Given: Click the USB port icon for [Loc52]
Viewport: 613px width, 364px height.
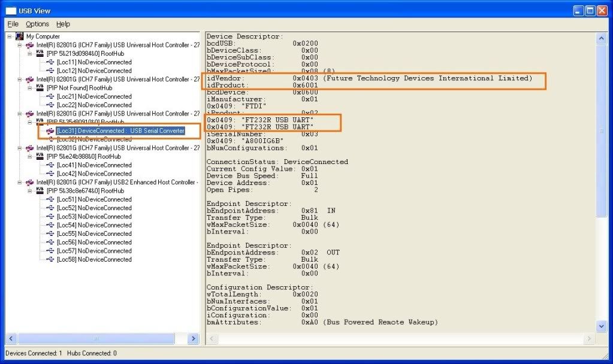Looking at the screenshot, I should pos(50,208).
